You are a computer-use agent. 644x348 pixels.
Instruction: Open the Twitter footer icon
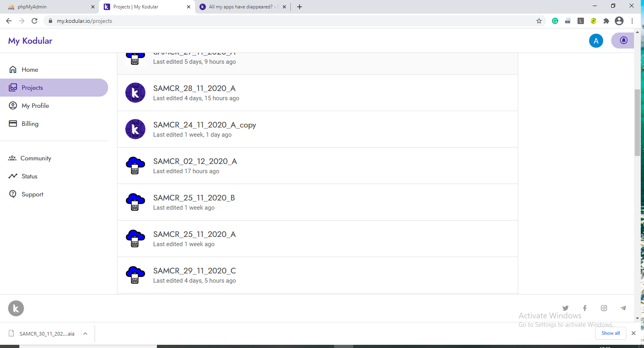tap(566, 308)
